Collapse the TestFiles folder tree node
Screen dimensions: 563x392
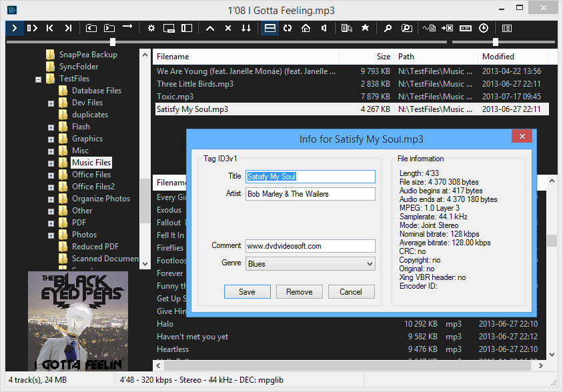coord(39,79)
